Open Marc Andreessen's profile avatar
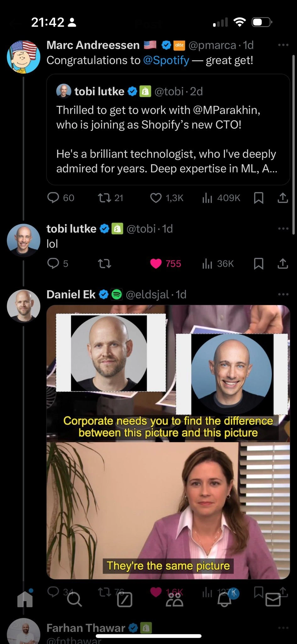 24,57
